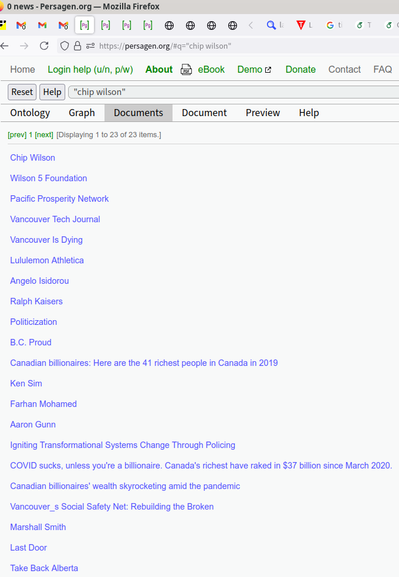
Task: Open the Ken Sim document
Action: 26,384
